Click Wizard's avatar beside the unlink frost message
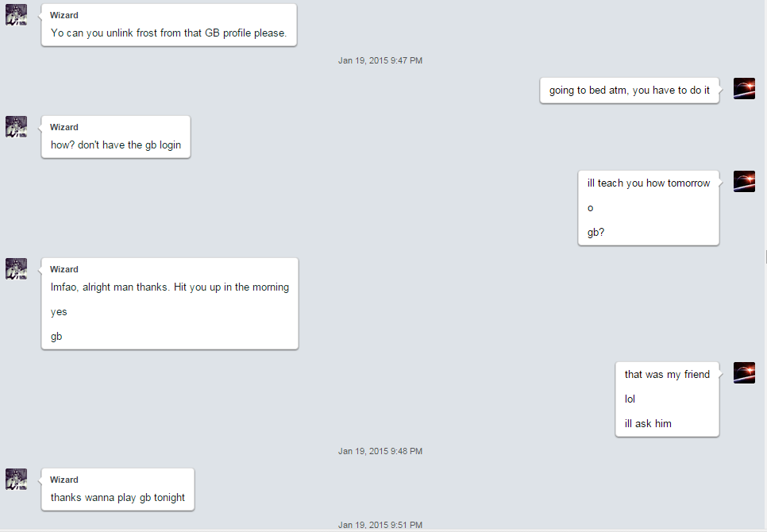Screen dimensions: 767x532 click(16, 14)
